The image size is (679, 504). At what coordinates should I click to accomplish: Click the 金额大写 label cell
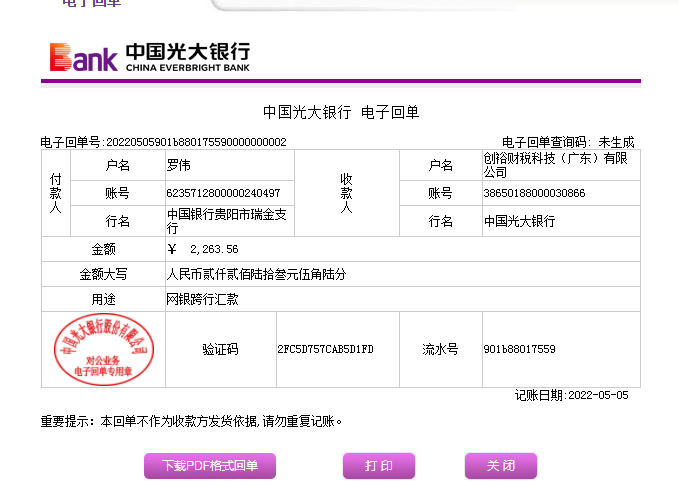103,274
